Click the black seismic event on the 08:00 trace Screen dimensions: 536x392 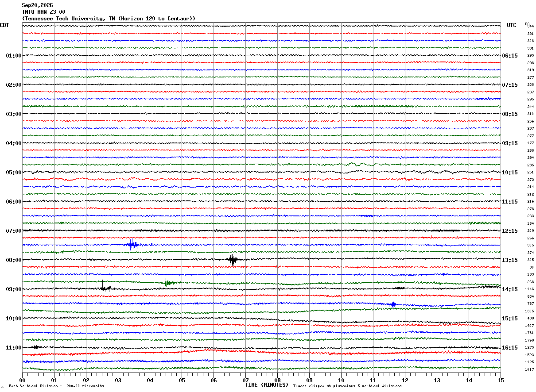pyautogui.click(x=233, y=260)
